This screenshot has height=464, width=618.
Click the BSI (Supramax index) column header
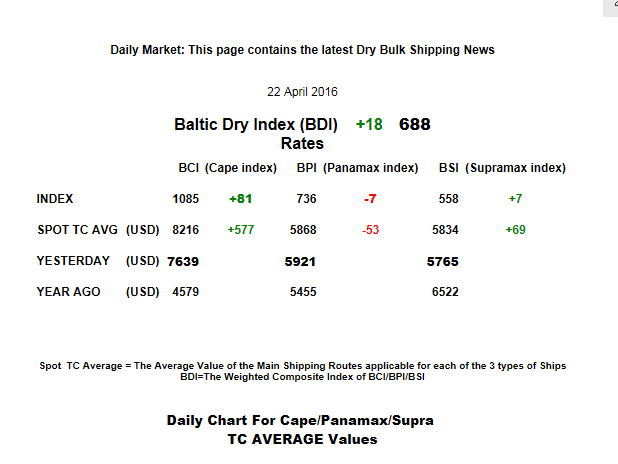pos(503,168)
